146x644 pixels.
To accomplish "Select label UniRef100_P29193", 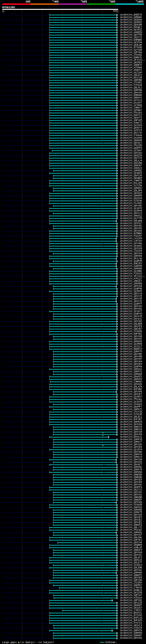I will click(x=131, y=273).
